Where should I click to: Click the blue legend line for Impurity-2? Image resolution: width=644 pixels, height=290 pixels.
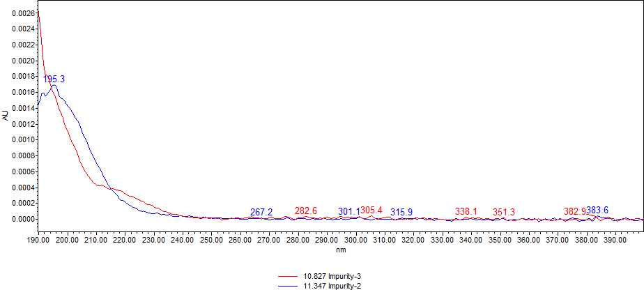click(290, 285)
